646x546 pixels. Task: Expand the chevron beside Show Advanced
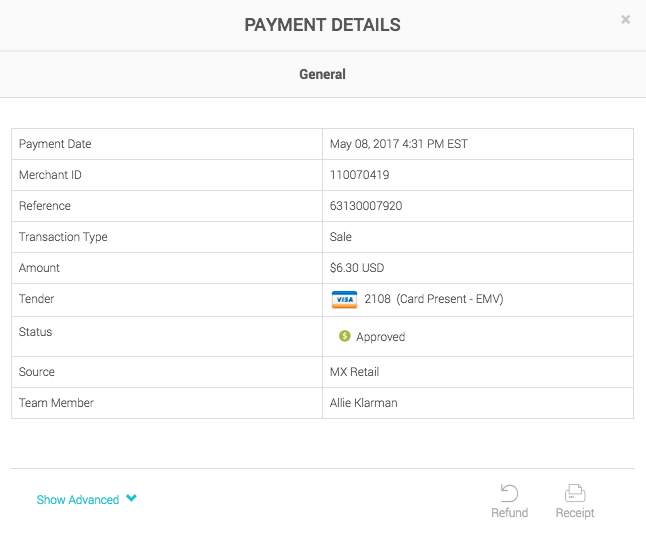(131, 499)
